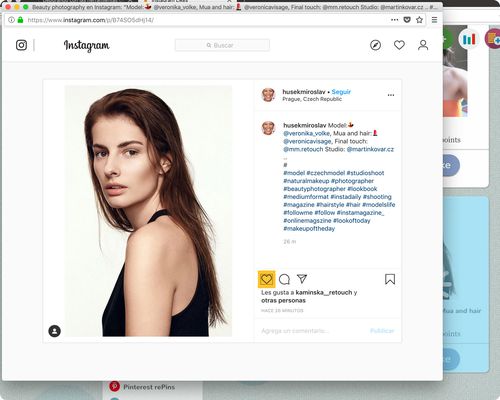
Task: Save post with bookmark icon
Action: 390,279
